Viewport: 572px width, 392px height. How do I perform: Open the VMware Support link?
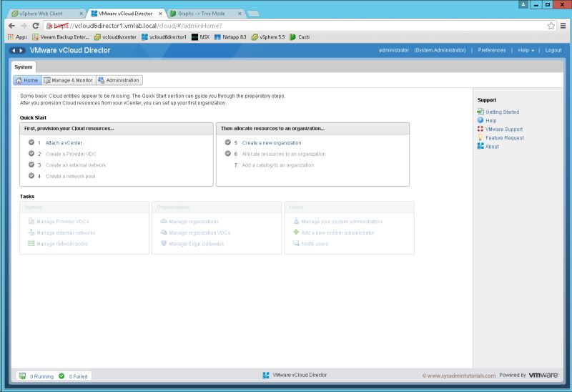[x=500, y=129]
